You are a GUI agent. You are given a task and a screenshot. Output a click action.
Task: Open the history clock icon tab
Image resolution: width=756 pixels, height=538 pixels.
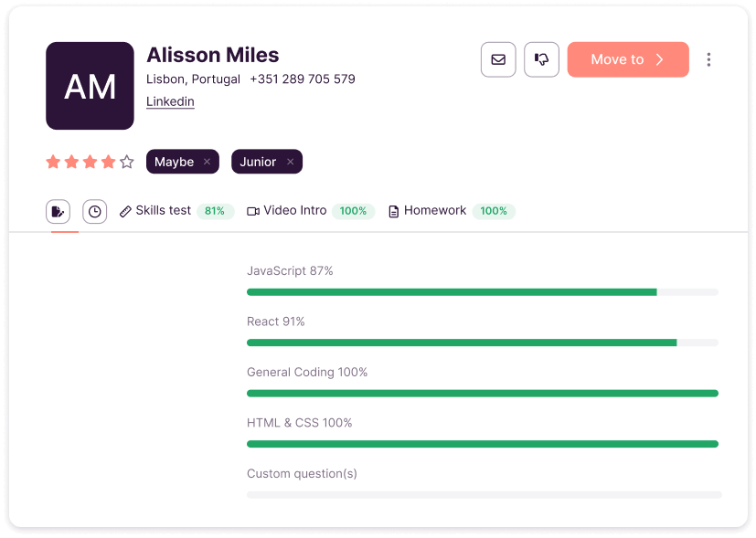[94, 212]
